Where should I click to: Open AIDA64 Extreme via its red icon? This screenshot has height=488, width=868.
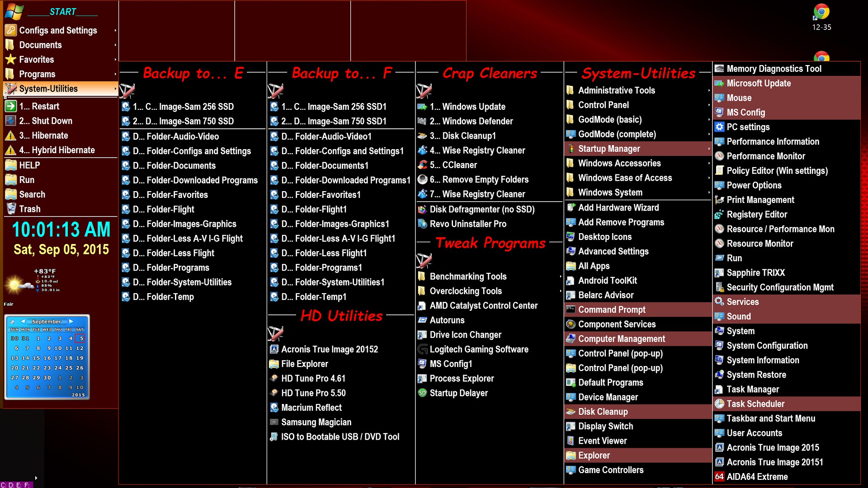click(x=719, y=477)
